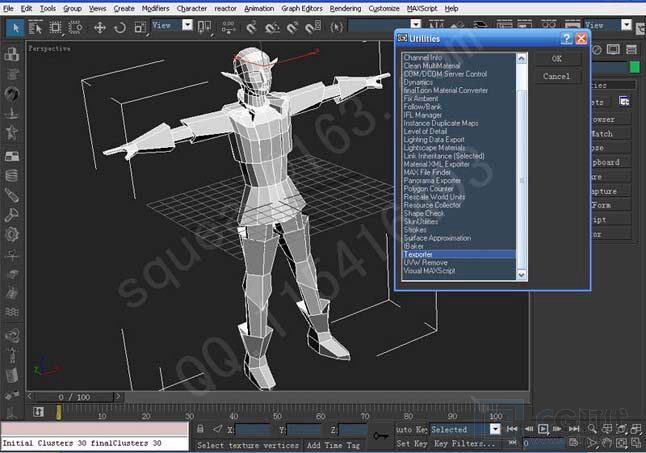The height and width of the screenshot is (453, 646).
Task: Go to start of animation
Action: coord(512,429)
